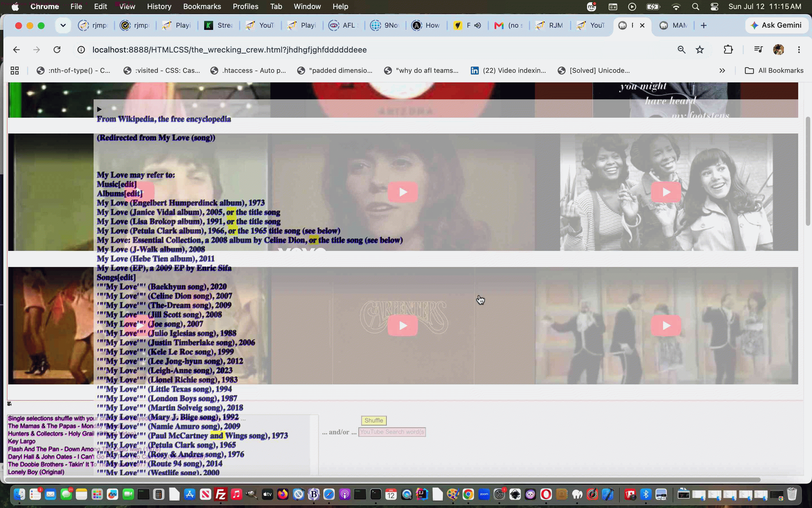Image resolution: width=812 pixels, height=508 pixels.
Task: Launch FileZilla from the Dock
Action: pos(221,494)
